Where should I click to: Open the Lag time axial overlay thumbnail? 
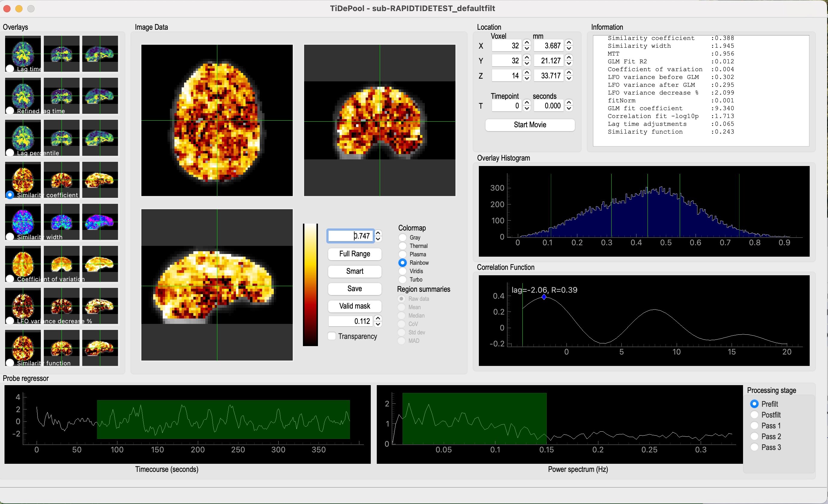(23, 54)
